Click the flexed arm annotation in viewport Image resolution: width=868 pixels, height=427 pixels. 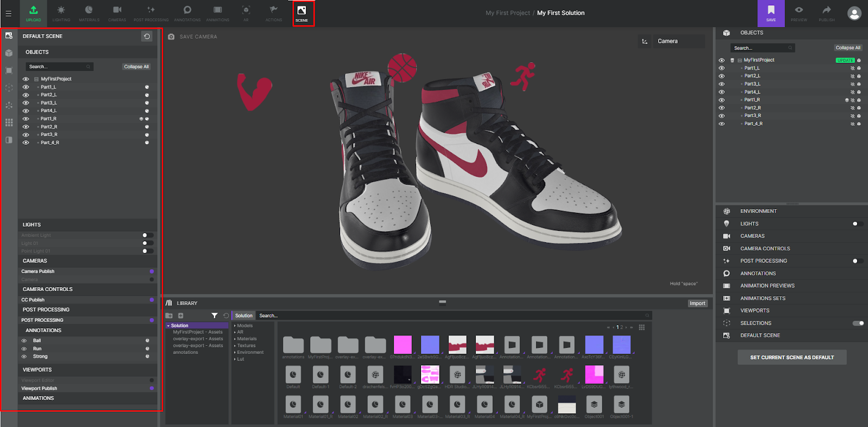(x=253, y=93)
